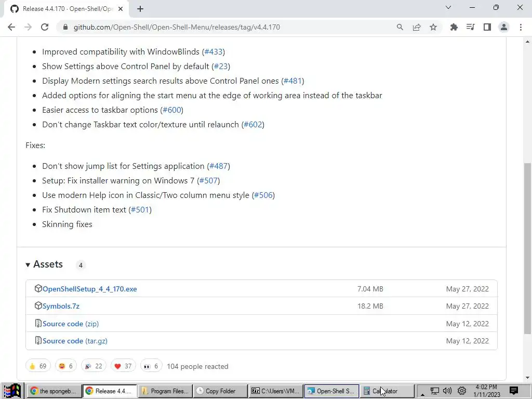Click the site padlock icon
This screenshot has height=399, width=532.
click(65, 27)
